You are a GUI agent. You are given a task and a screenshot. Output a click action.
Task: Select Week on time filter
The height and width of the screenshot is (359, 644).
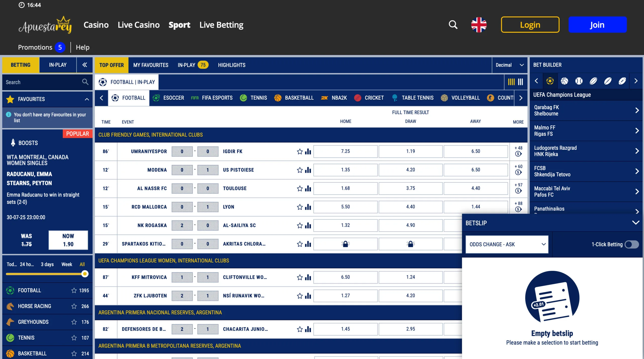(67, 264)
